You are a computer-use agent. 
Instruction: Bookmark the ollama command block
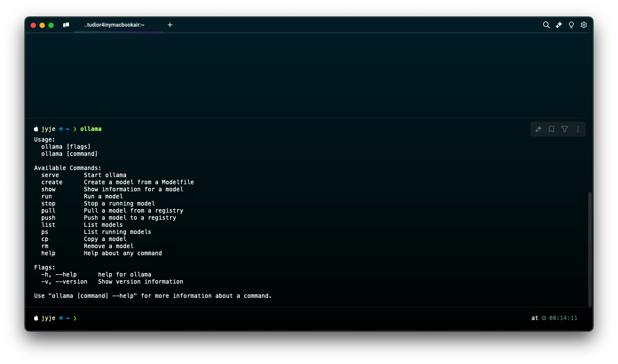[551, 129]
